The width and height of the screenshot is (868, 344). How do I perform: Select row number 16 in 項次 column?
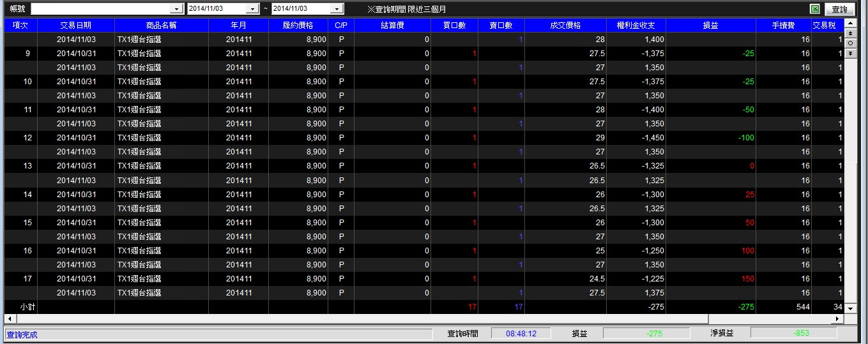coord(27,251)
